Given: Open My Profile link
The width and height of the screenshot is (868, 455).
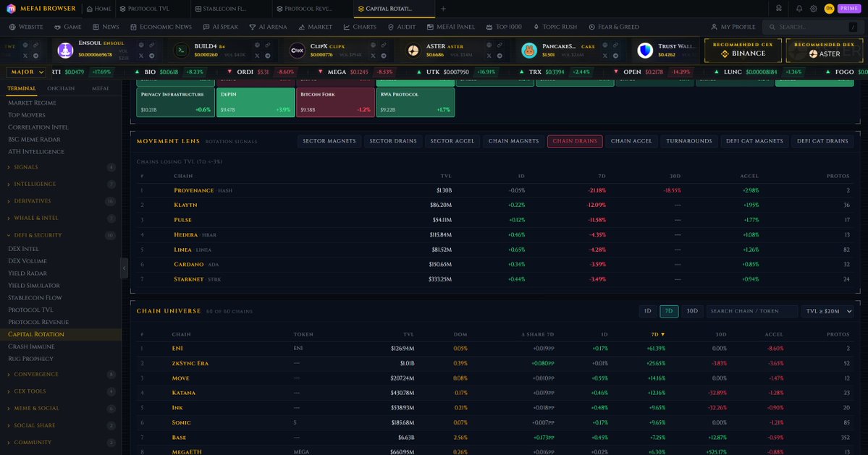Looking at the screenshot, I should (733, 27).
